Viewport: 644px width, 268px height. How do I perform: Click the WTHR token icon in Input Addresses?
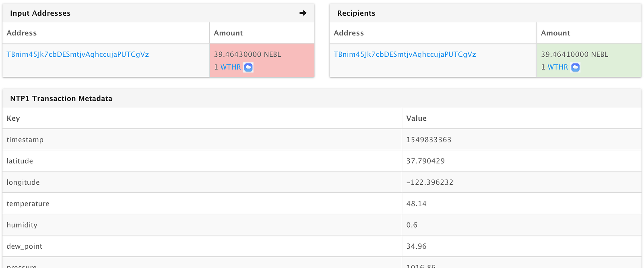coord(248,67)
